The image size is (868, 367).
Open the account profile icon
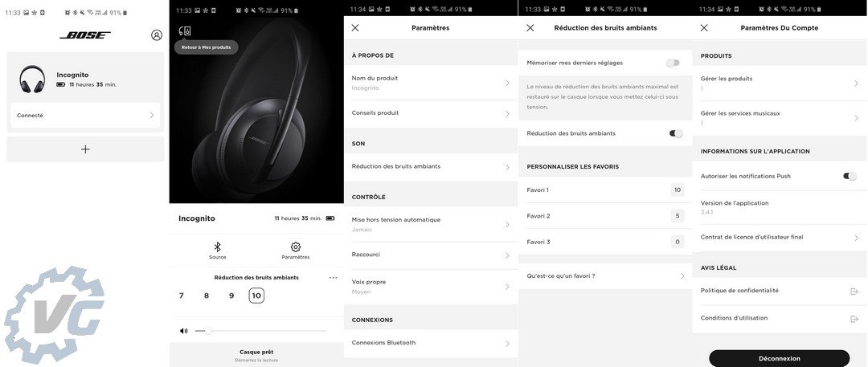point(157,35)
